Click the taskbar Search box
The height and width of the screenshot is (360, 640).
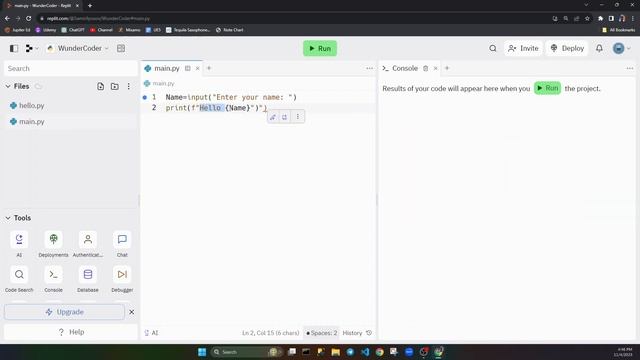247,352
